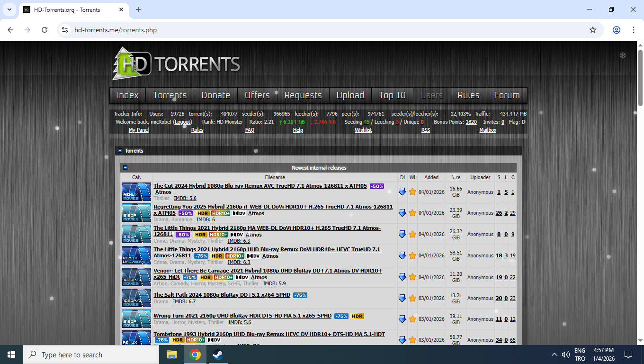Download Wrong Turn 2021 via arrow icon
Viewport: 644px width, 364px height.
(x=402, y=319)
